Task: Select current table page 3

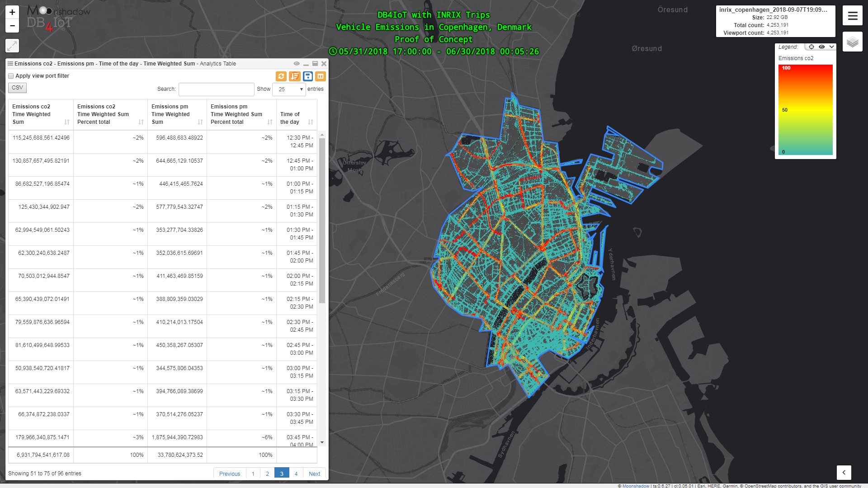Action: (x=282, y=474)
